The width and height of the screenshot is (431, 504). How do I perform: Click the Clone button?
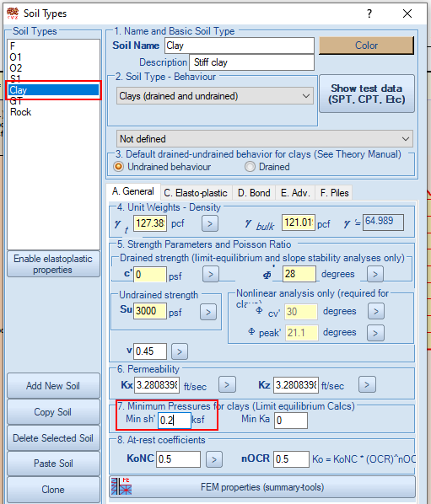(53, 490)
